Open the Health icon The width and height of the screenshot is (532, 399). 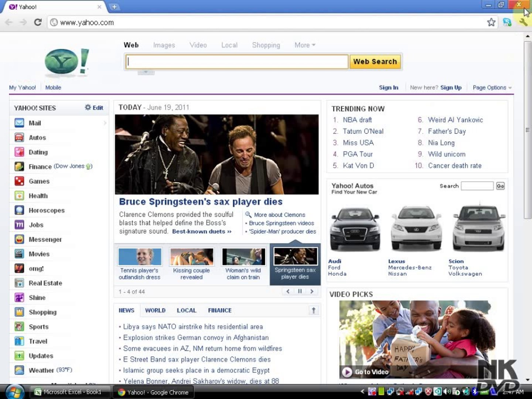19,195
